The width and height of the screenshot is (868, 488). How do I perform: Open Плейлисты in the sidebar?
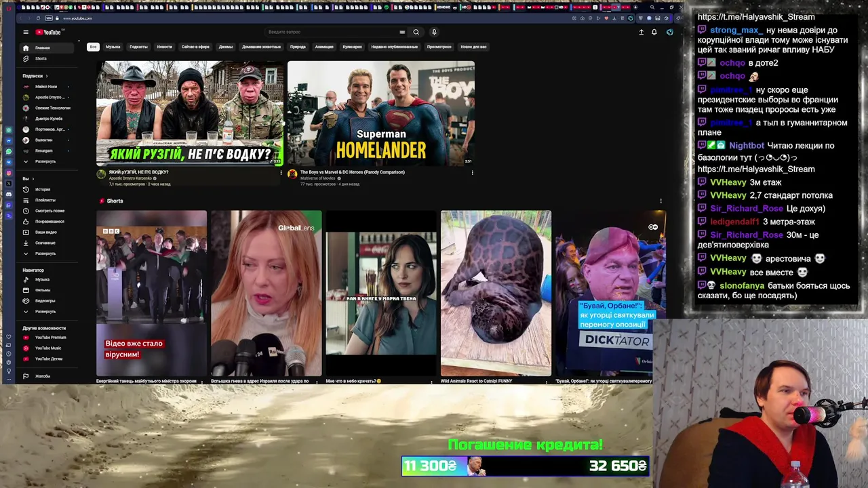point(45,200)
